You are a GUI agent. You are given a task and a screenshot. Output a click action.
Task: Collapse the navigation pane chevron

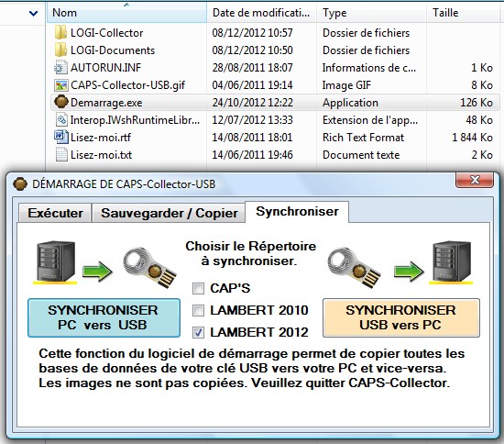tap(33, 14)
